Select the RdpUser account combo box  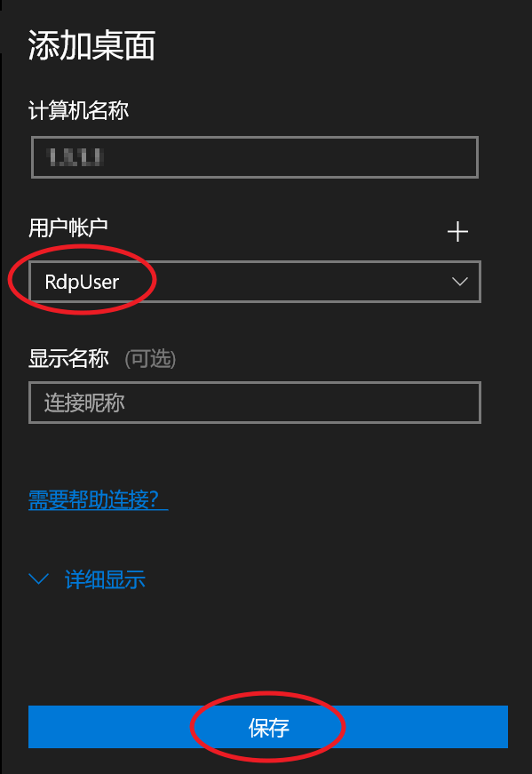255,282
